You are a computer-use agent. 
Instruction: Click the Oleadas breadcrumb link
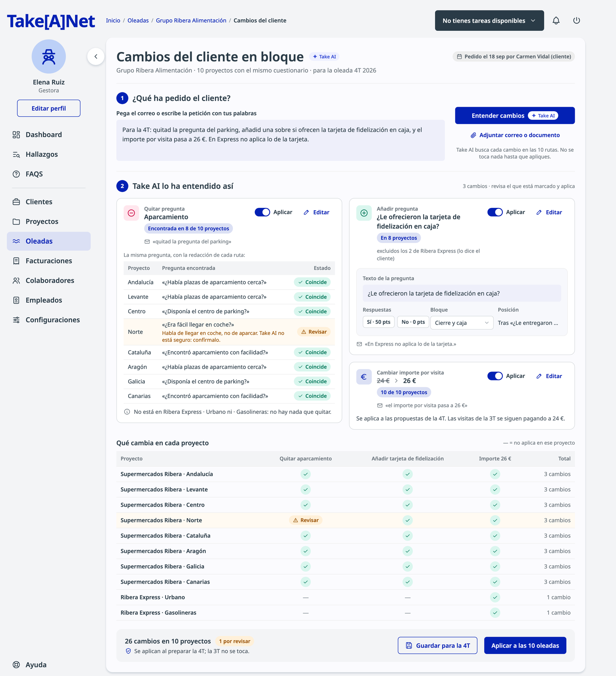pyautogui.click(x=138, y=20)
